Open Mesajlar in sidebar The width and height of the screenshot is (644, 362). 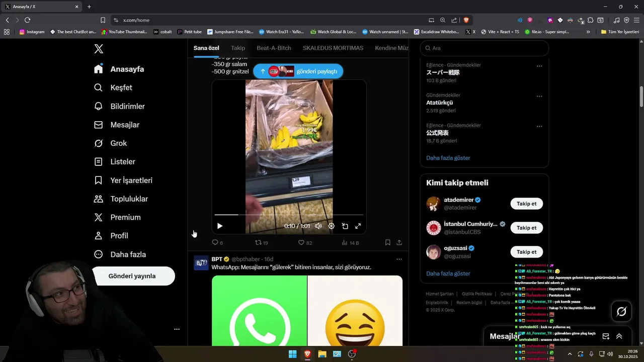[x=117, y=125]
